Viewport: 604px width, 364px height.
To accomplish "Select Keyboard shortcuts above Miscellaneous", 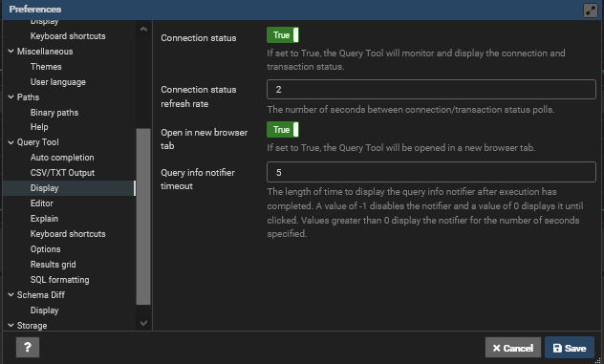I will pos(68,35).
